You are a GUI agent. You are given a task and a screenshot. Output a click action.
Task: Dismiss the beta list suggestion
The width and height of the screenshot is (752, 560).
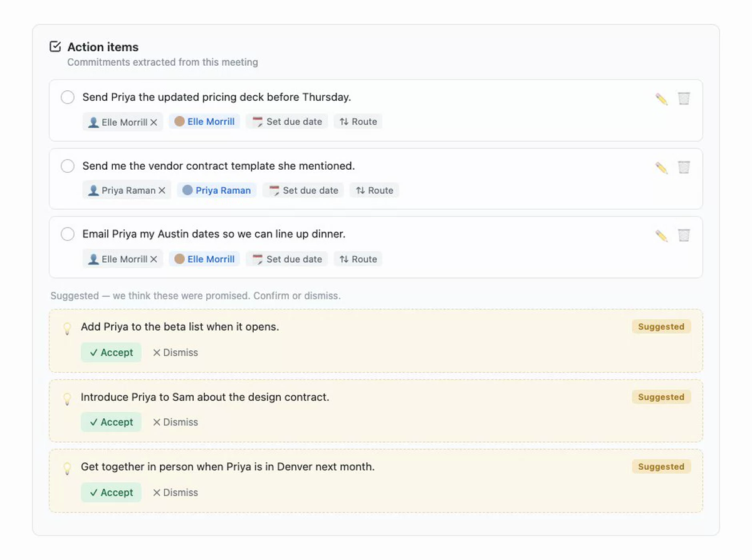(175, 353)
